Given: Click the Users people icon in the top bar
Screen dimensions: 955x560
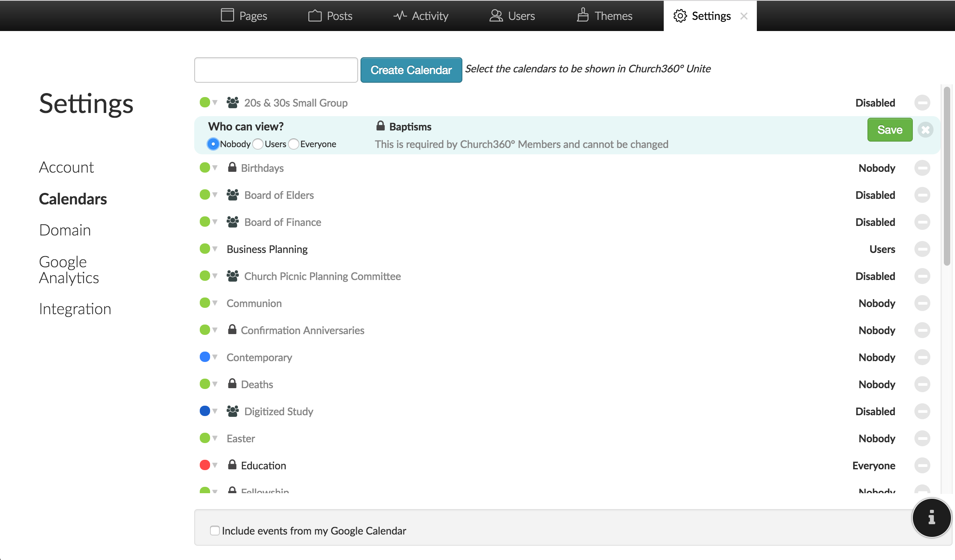Looking at the screenshot, I should 495,16.
